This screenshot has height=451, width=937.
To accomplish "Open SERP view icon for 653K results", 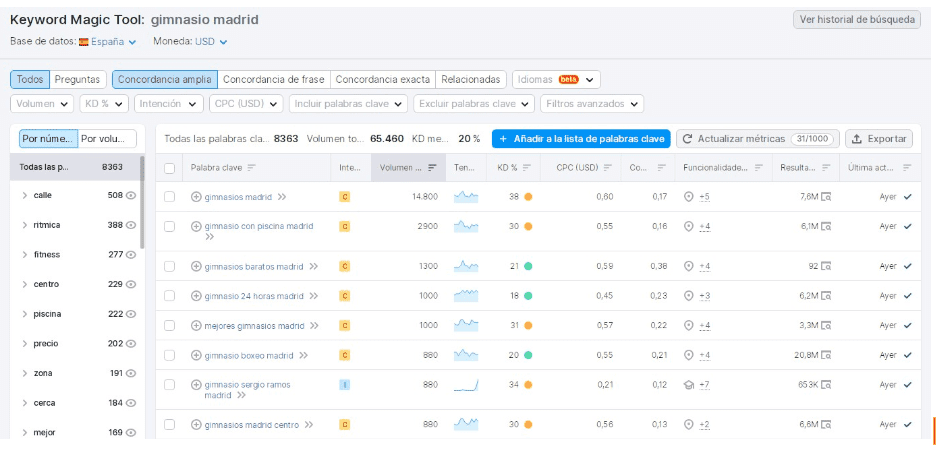I will (826, 385).
